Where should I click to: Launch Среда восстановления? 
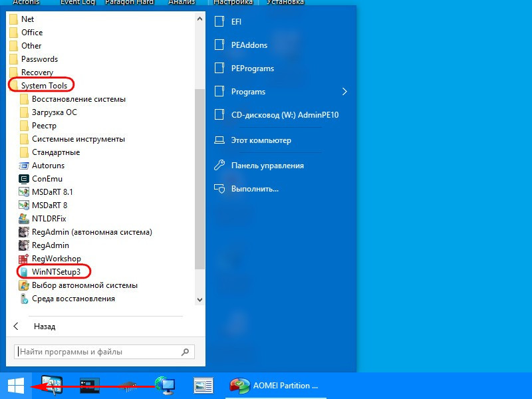[66, 299]
